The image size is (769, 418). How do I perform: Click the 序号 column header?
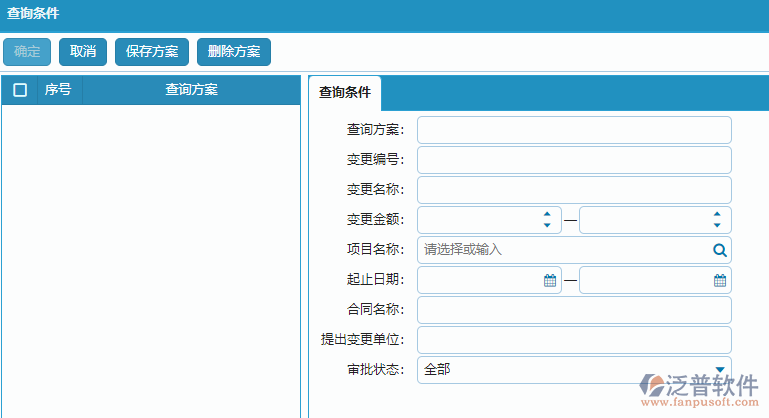(59, 90)
